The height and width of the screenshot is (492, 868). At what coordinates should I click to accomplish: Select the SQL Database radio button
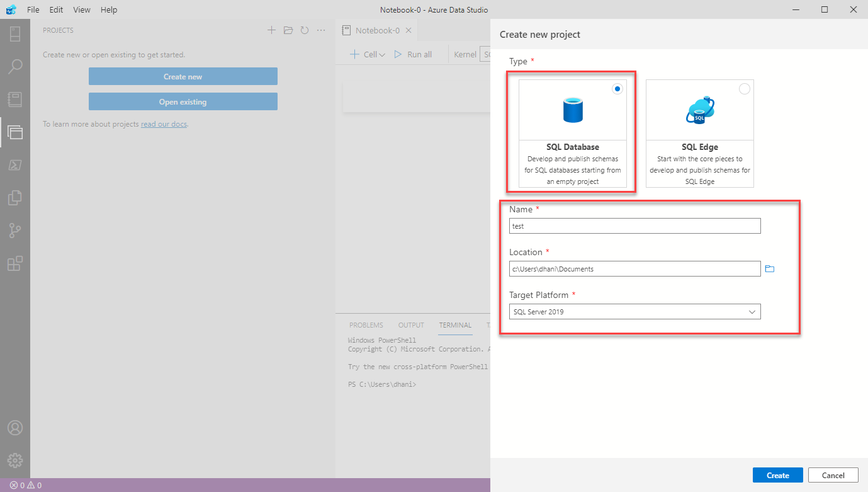[617, 89]
